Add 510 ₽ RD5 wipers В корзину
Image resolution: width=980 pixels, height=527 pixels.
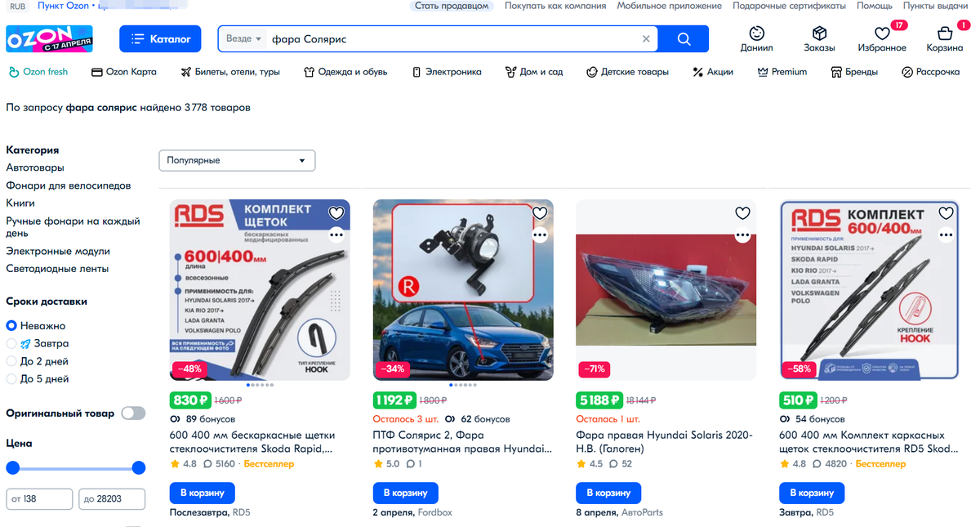[812, 493]
